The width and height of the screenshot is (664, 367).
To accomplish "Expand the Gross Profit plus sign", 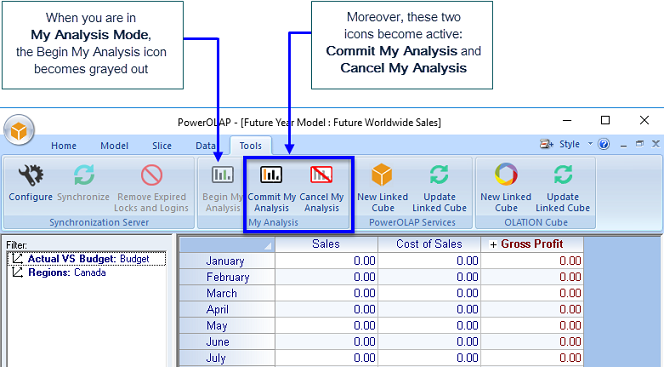I will point(493,244).
